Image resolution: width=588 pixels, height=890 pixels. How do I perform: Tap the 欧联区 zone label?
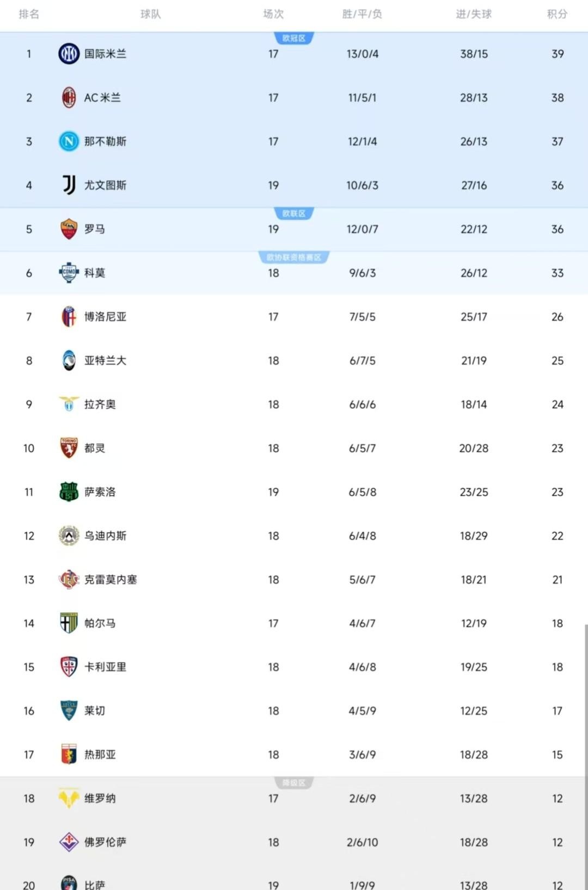pyautogui.click(x=294, y=213)
